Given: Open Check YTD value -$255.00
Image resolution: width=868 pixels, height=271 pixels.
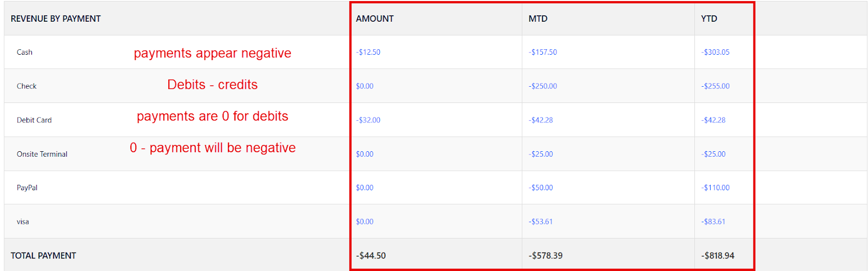Looking at the screenshot, I should point(715,86).
